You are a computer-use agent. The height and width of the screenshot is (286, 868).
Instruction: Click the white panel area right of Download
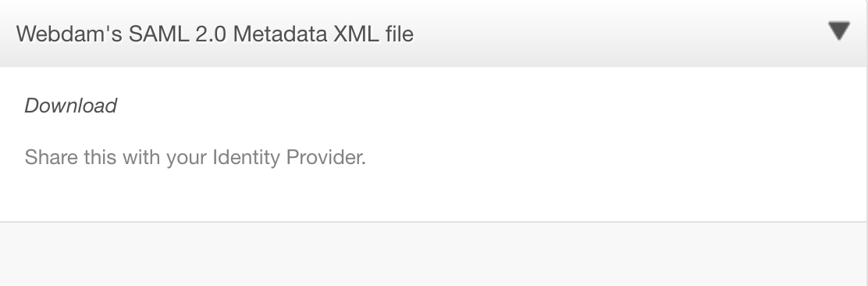point(487,105)
